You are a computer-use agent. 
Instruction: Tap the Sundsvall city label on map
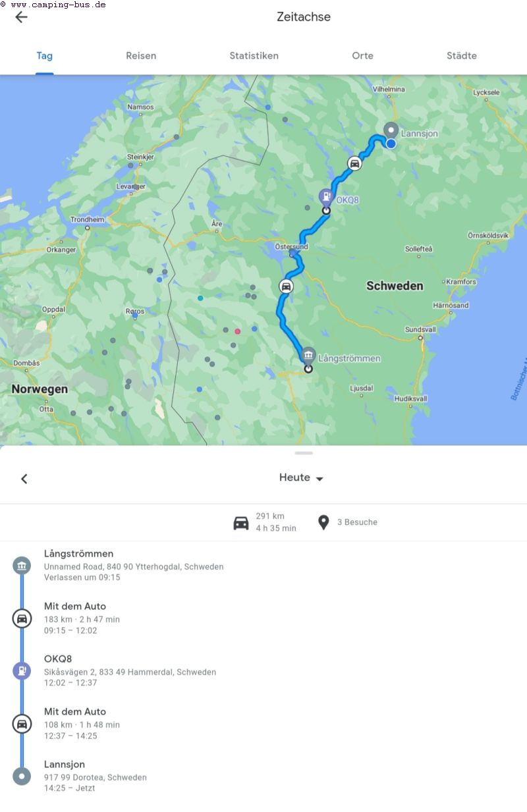(420, 330)
